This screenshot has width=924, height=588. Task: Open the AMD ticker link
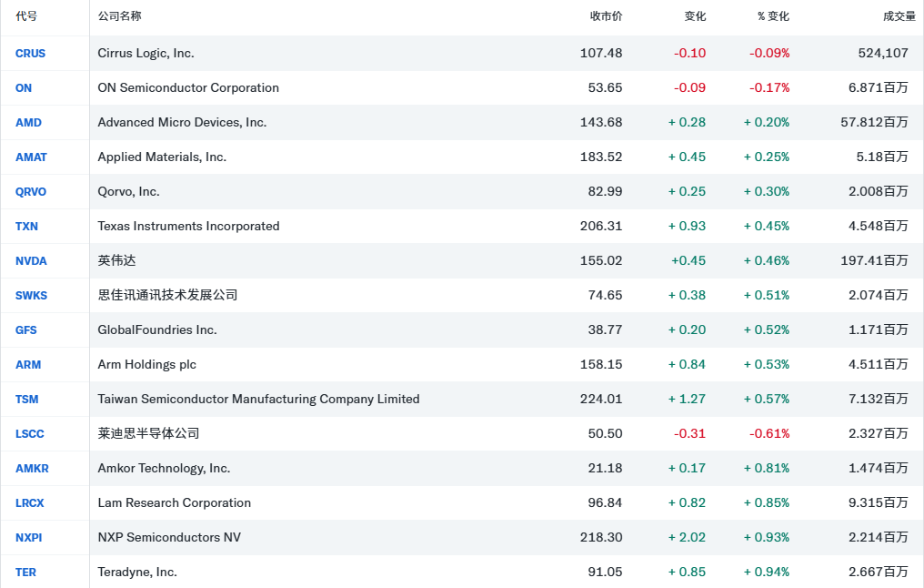28,123
